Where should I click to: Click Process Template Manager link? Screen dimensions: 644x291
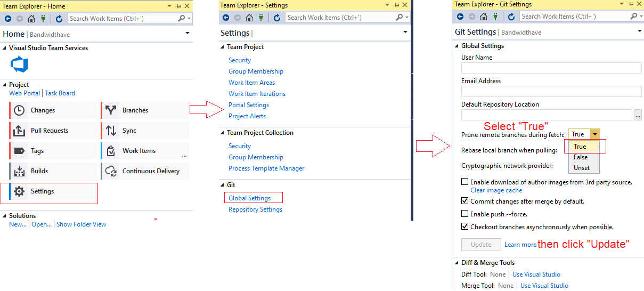(266, 168)
